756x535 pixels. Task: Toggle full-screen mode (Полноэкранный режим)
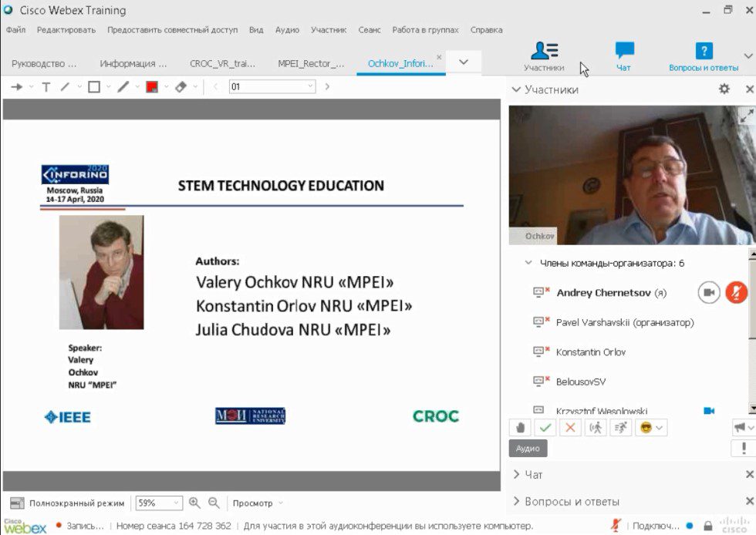[x=68, y=503]
